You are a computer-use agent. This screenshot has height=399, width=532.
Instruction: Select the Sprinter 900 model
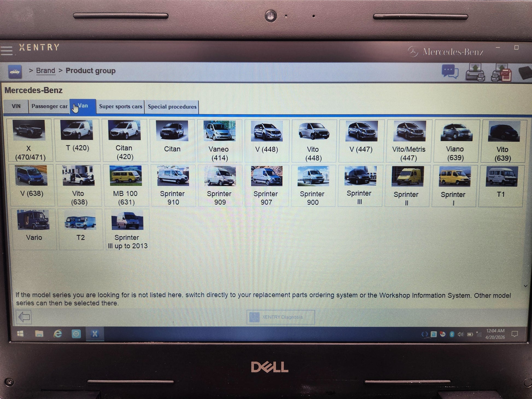[x=313, y=185]
